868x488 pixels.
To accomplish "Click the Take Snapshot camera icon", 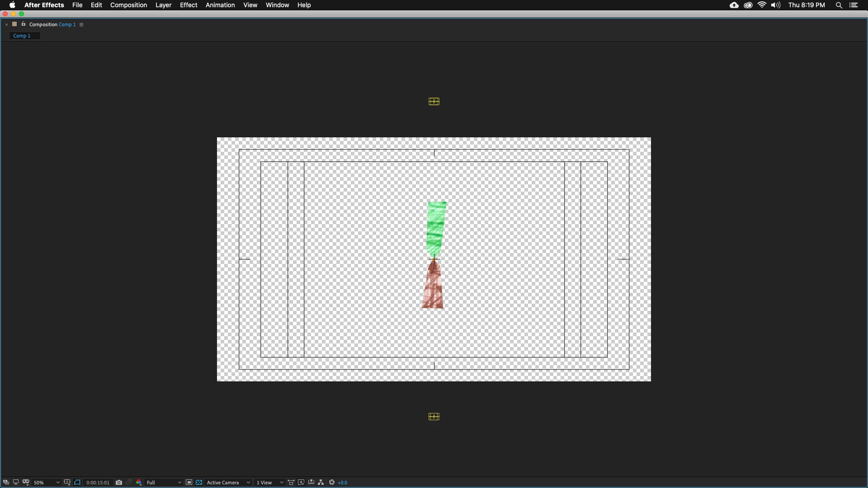I will coord(119,483).
